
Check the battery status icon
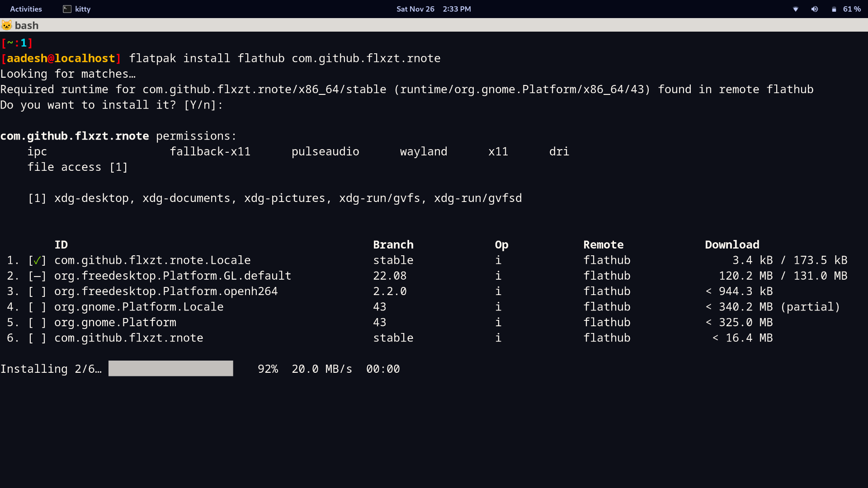click(833, 9)
